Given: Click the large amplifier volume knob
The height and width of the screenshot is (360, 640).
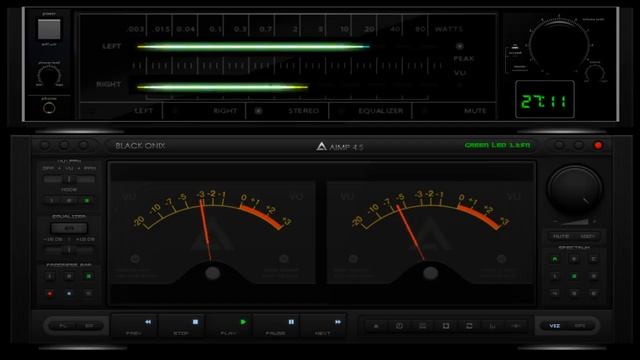Looking at the screenshot, I should click(x=560, y=44).
